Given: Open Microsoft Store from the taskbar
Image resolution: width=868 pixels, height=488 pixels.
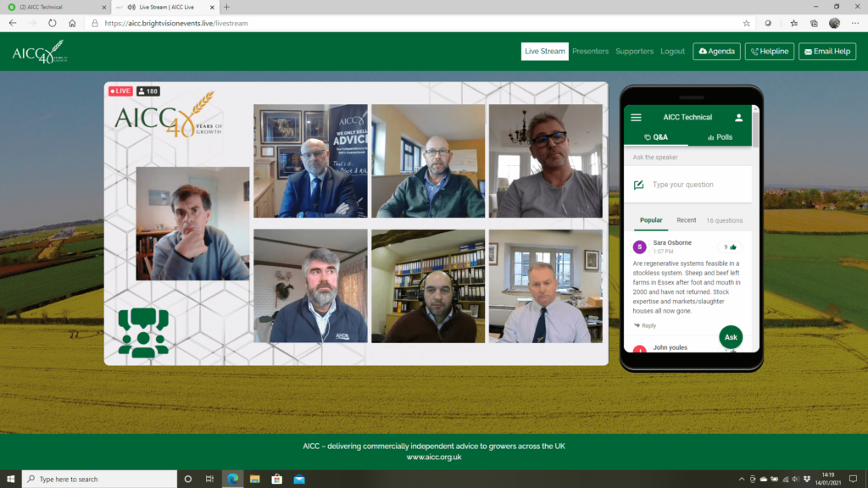Looking at the screenshot, I should [277, 480].
